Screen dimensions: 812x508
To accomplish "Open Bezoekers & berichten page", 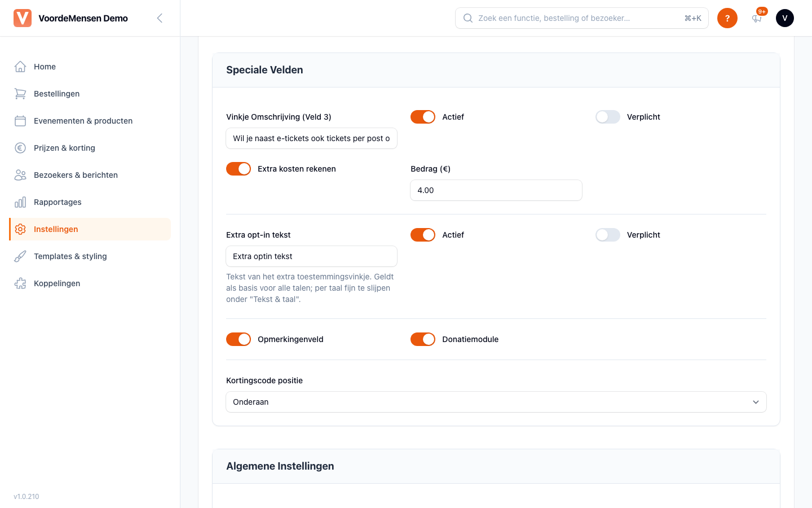I will (90, 175).
